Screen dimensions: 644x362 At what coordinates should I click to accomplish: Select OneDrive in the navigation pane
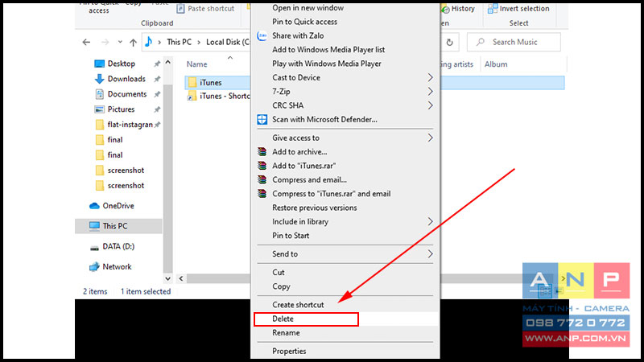[x=118, y=206]
